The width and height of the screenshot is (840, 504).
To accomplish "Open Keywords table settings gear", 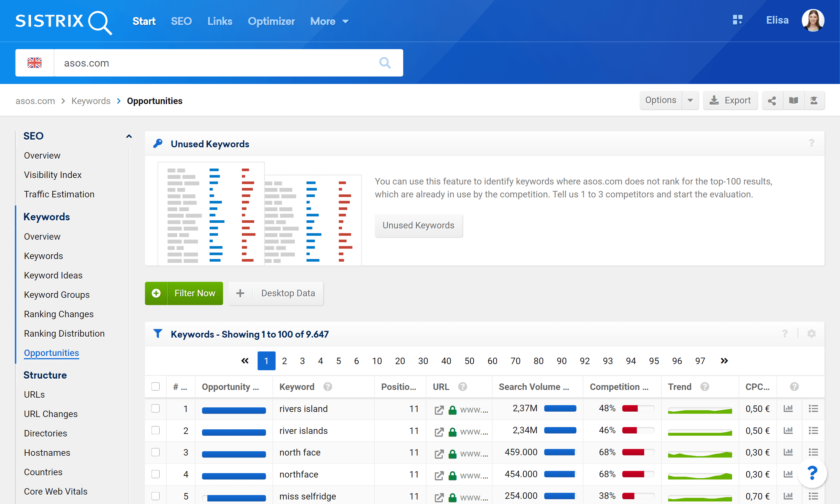I will 811,333.
